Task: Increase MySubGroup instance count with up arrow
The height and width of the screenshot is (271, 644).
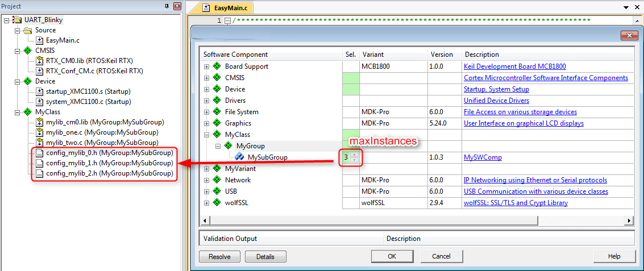Action: (355, 155)
